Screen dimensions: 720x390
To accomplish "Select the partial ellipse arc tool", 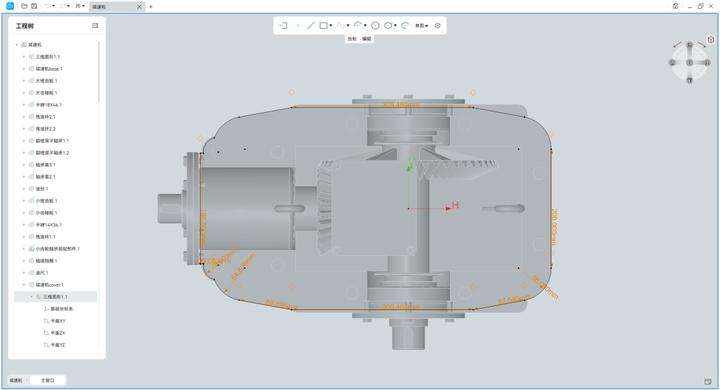I will click(x=405, y=26).
